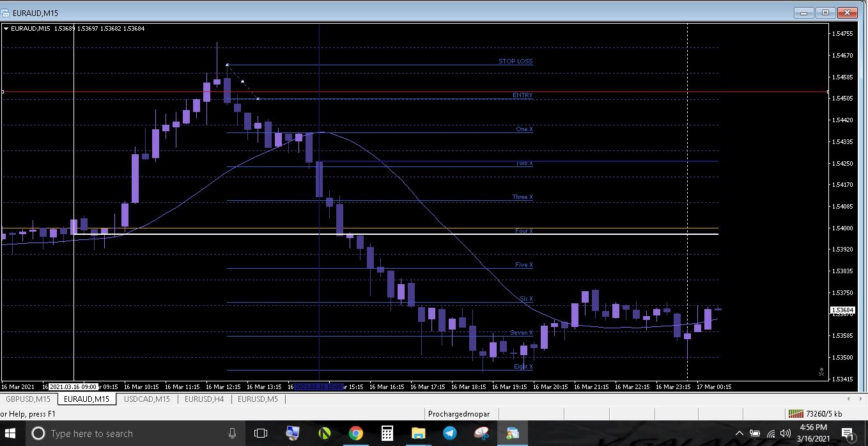
Task: Open the Windows Start menu
Action: pyautogui.click(x=11, y=433)
